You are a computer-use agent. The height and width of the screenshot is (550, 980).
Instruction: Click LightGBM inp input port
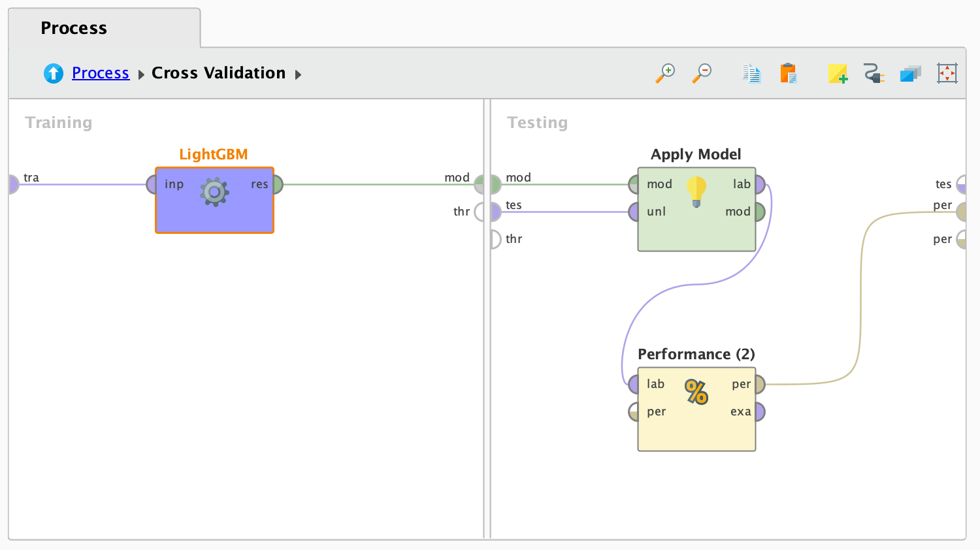(x=152, y=185)
